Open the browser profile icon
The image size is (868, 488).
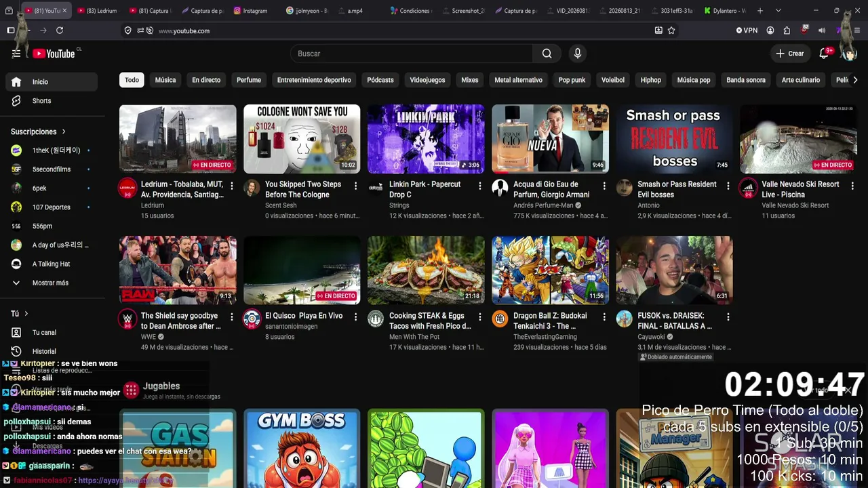(x=770, y=30)
